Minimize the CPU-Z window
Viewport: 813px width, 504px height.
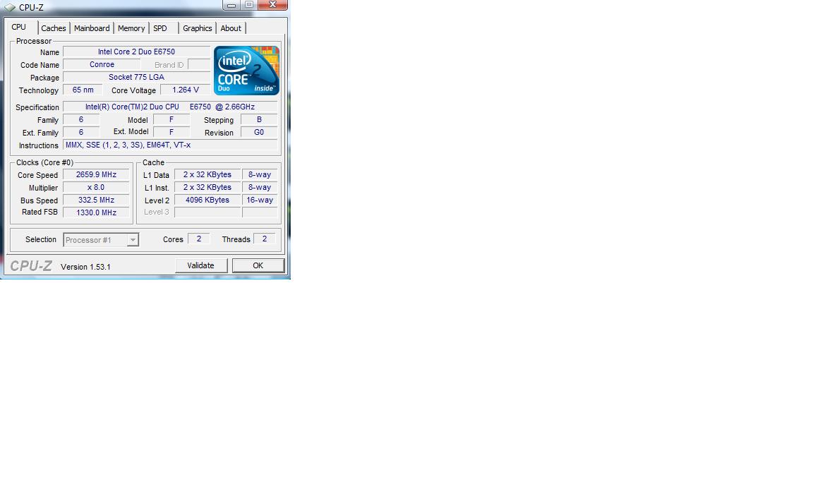pyautogui.click(x=231, y=5)
